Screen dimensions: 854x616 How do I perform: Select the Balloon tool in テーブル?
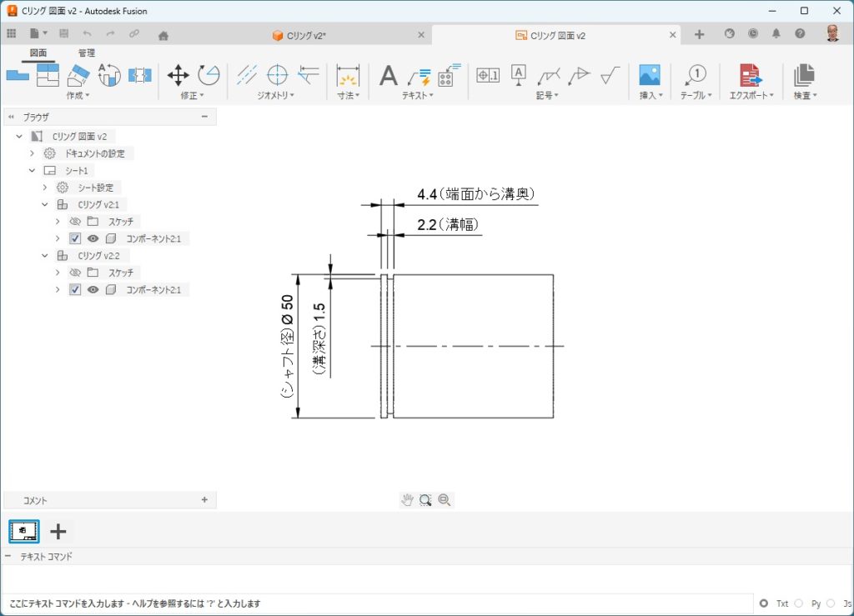[x=696, y=75]
